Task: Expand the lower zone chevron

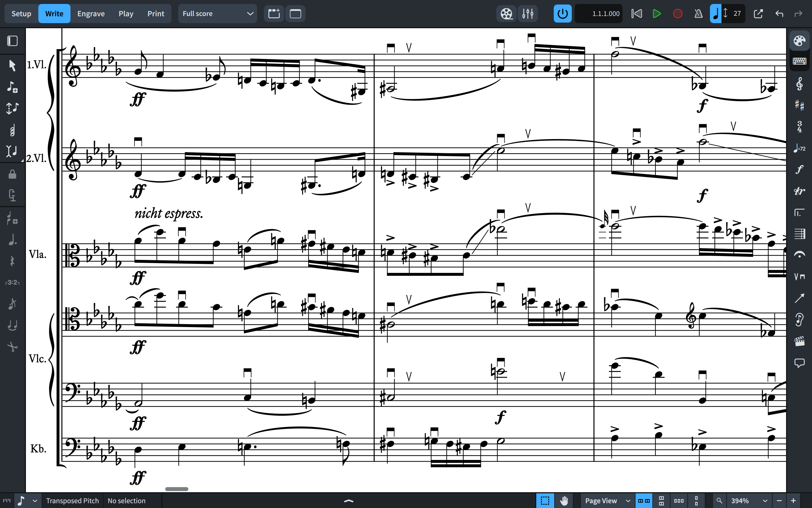Action: [349, 501]
